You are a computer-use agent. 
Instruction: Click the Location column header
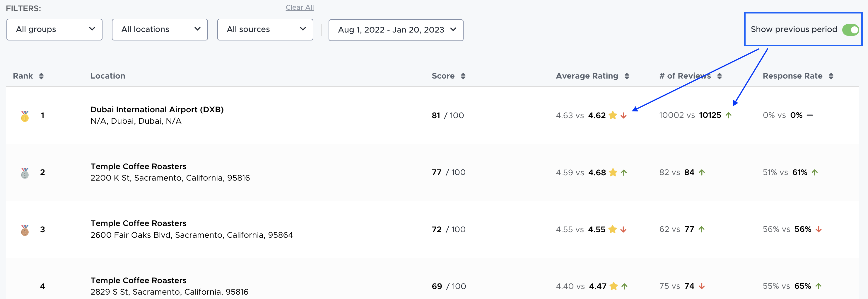tap(108, 76)
